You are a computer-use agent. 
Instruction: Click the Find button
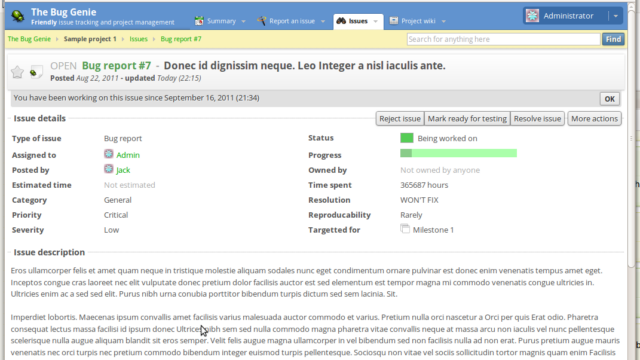613,39
